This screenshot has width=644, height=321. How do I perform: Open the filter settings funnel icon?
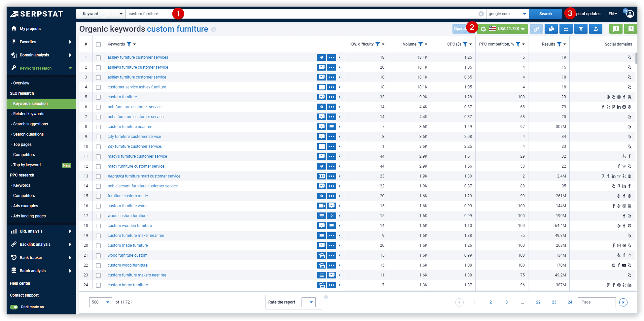coord(581,29)
